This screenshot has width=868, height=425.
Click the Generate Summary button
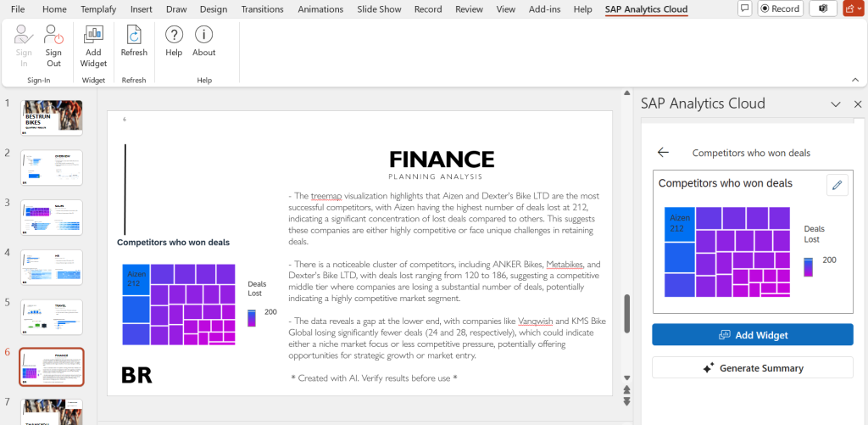pos(753,368)
